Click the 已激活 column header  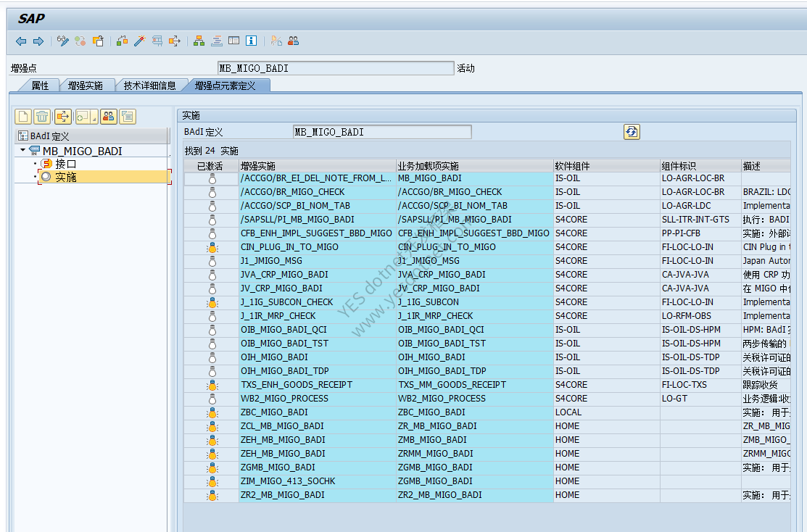pyautogui.click(x=210, y=166)
